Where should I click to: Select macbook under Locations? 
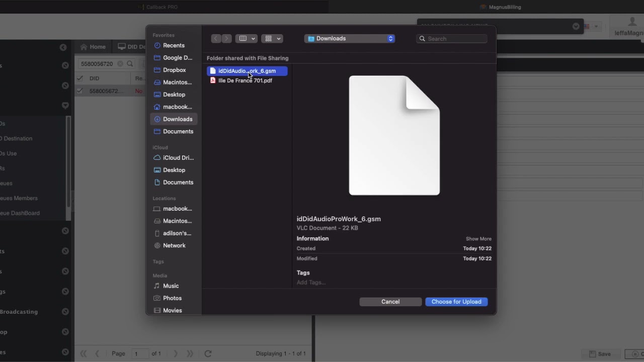point(174,209)
